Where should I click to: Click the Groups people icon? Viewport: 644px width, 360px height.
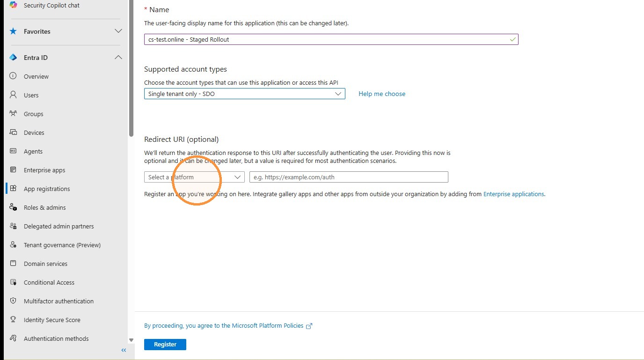pyautogui.click(x=13, y=113)
